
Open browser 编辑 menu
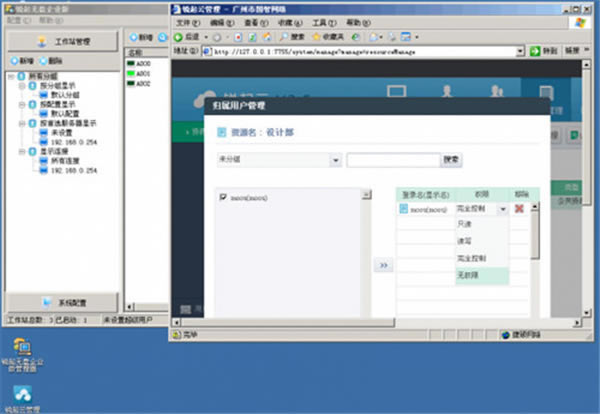click(222, 23)
